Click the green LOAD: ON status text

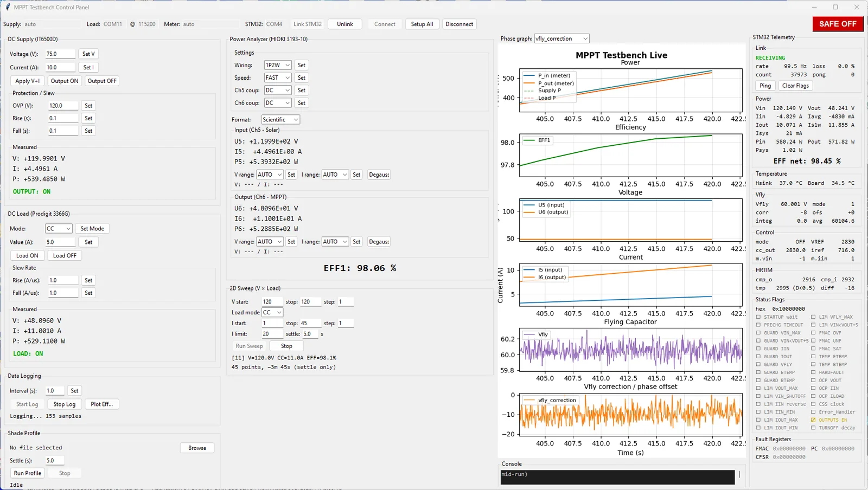click(x=28, y=353)
